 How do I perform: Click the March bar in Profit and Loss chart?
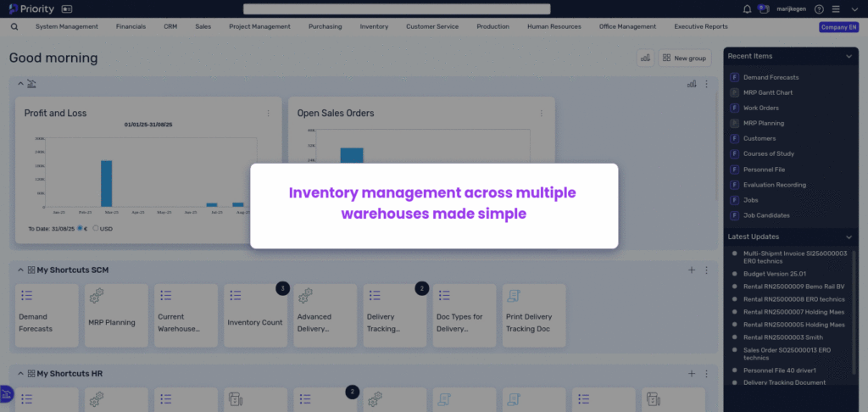pyautogui.click(x=106, y=184)
